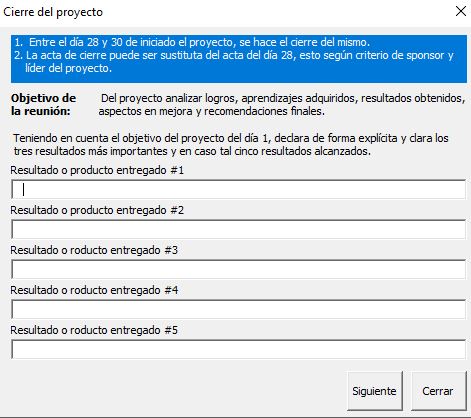This screenshot has height=418, width=471.
Task: Select the input box for entregado #2
Action: (x=238, y=229)
